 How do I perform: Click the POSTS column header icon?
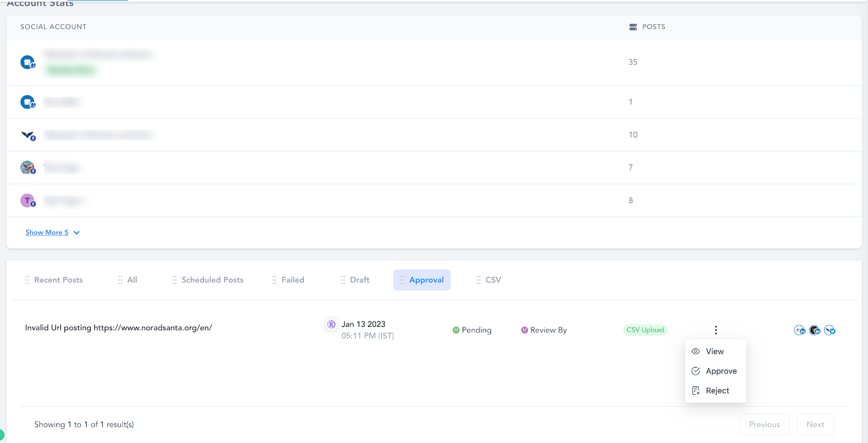pyautogui.click(x=633, y=27)
